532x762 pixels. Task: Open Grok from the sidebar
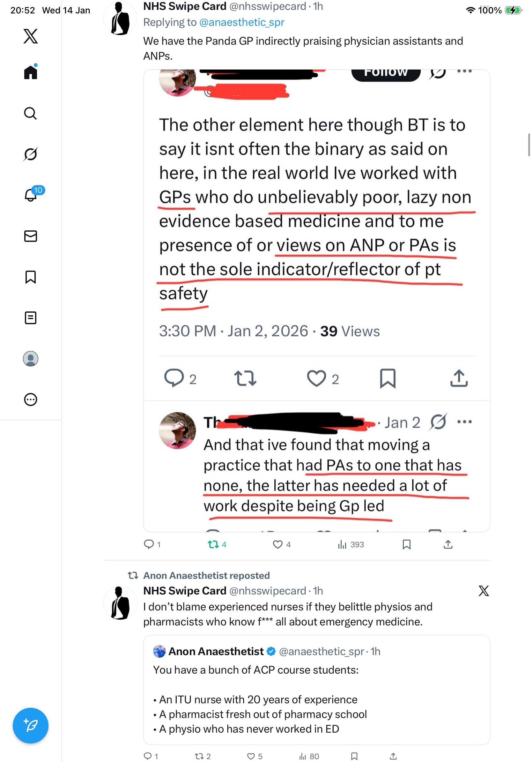pos(31,154)
